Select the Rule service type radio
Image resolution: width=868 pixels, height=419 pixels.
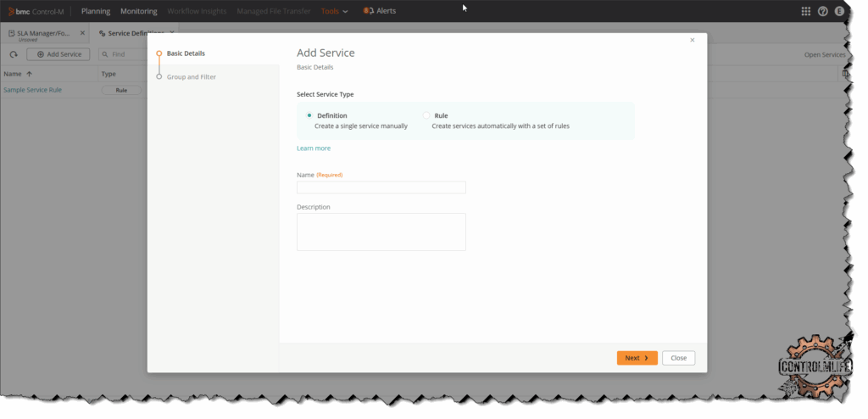click(x=426, y=115)
